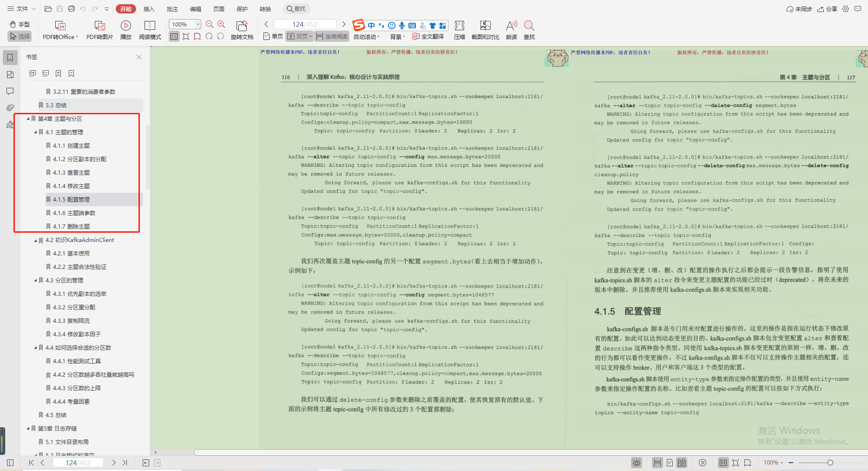Switch to 单页 single page view

[x=273, y=36]
